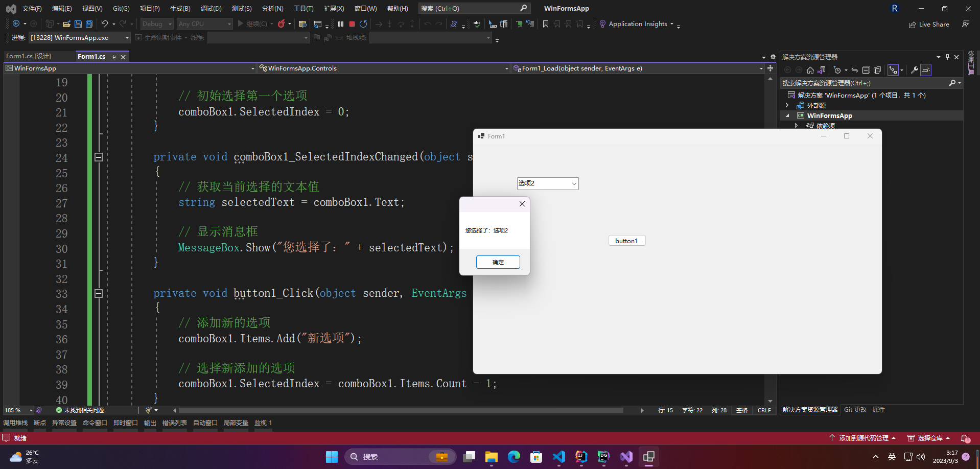Image resolution: width=980 pixels, height=469 pixels.
Task: Click the Save All icon
Action: pos(89,24)
